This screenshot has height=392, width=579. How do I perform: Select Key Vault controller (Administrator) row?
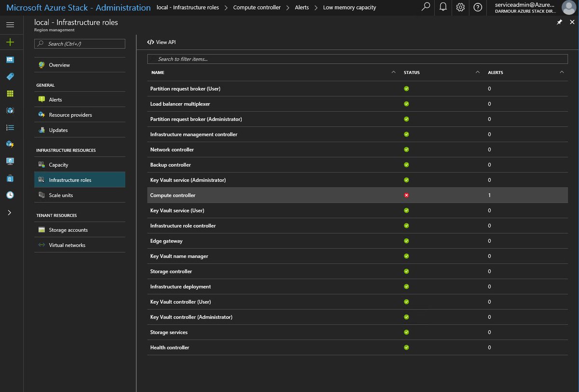[358, 317]
